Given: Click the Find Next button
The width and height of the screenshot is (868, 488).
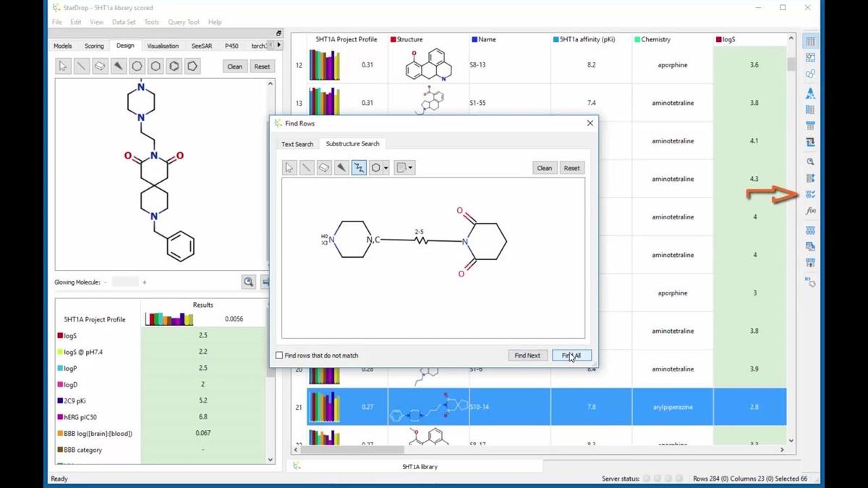Looking at the screenshot, I should click(527, 356).
